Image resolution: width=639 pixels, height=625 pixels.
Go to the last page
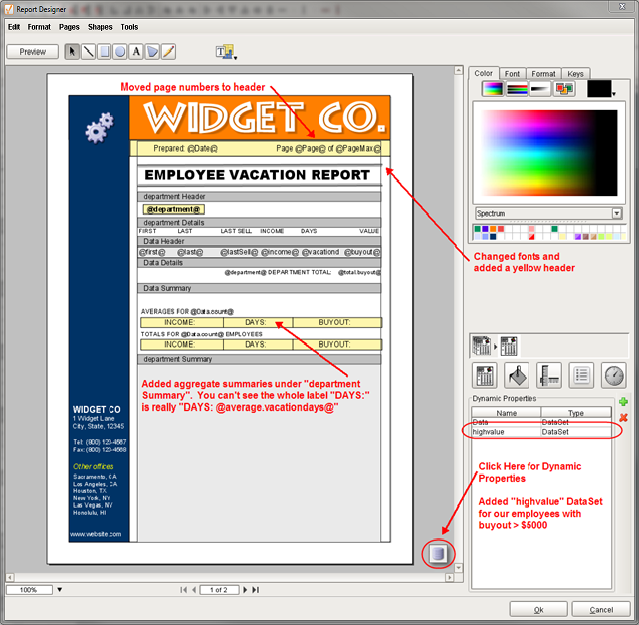256,590
